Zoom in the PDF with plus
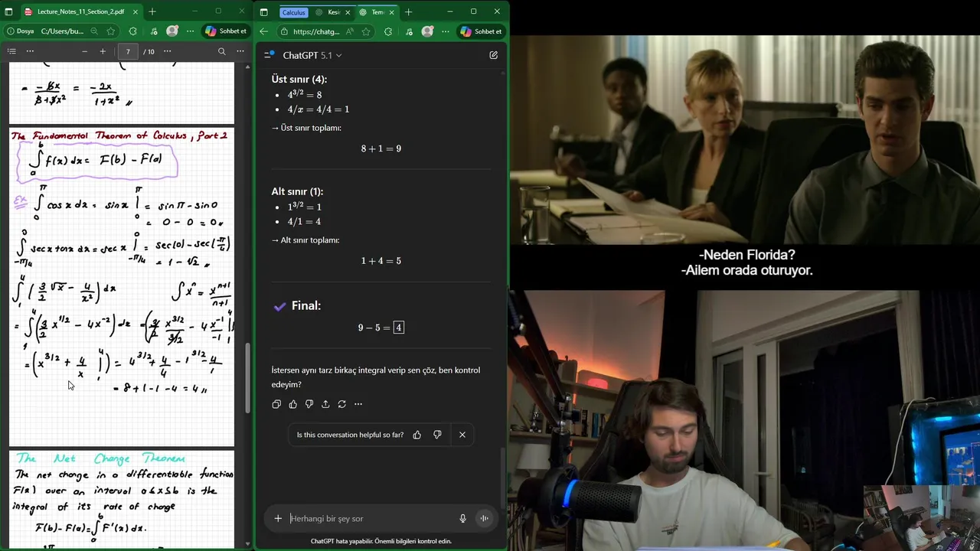The width and height of the screenshot is (980, 551). (103, 51)
